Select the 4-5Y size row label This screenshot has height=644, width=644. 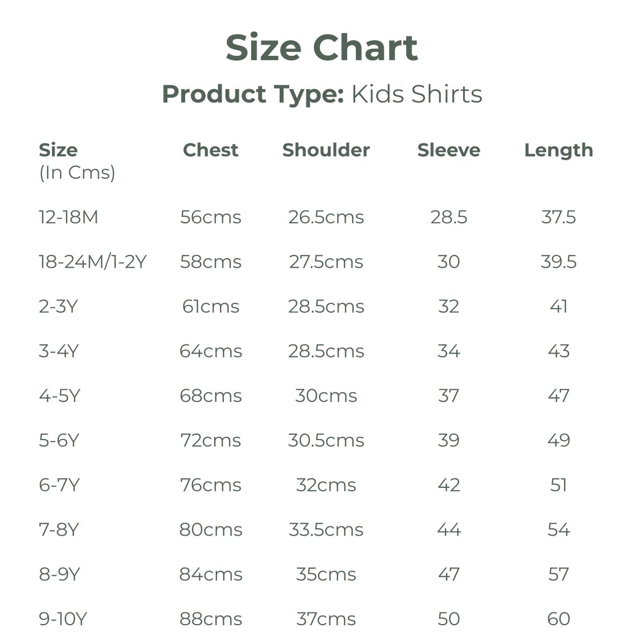(60, 396)
